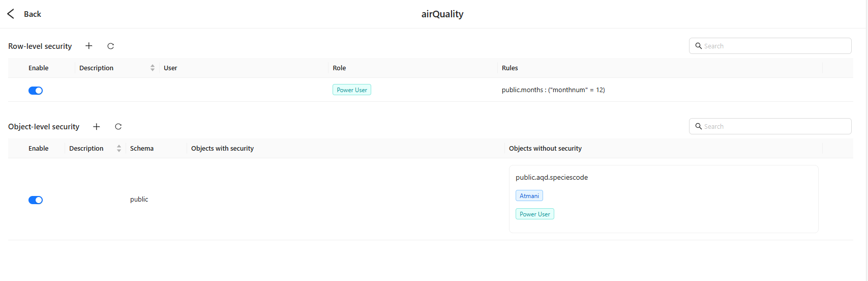The width and height of the screenshot is (868, 281).
Task: Refresh the Object-level security list
Action: click(118, 126)
